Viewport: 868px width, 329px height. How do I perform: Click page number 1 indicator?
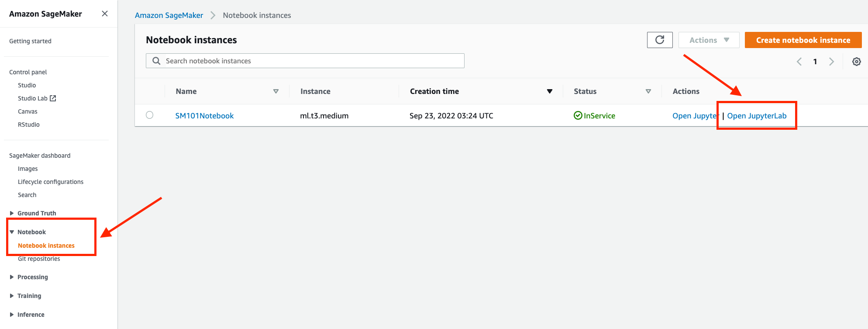tap(815, 62)
